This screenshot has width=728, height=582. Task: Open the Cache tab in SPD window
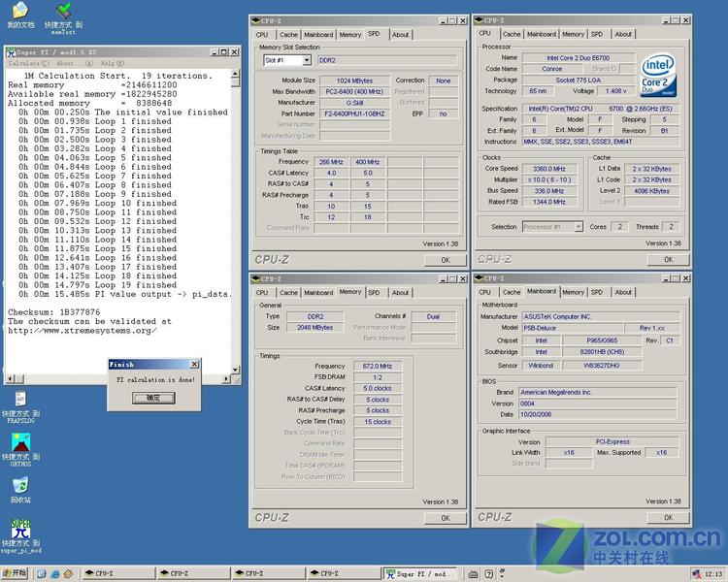288,34
